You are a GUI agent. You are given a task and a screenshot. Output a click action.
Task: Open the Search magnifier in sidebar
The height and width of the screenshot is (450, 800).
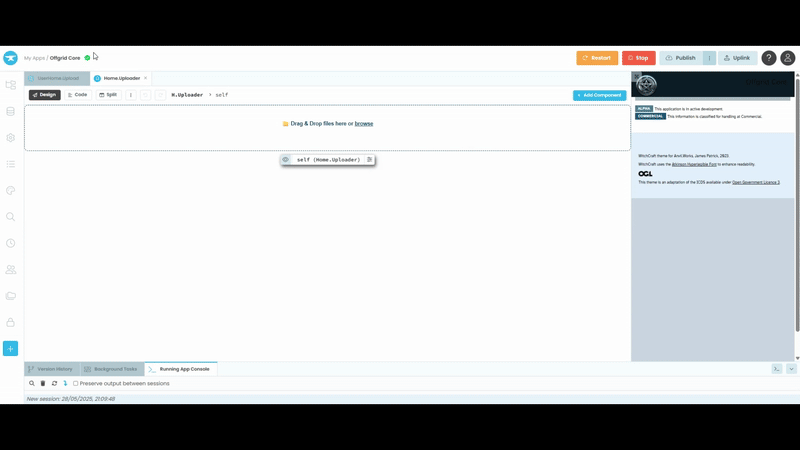pos(11,217)
